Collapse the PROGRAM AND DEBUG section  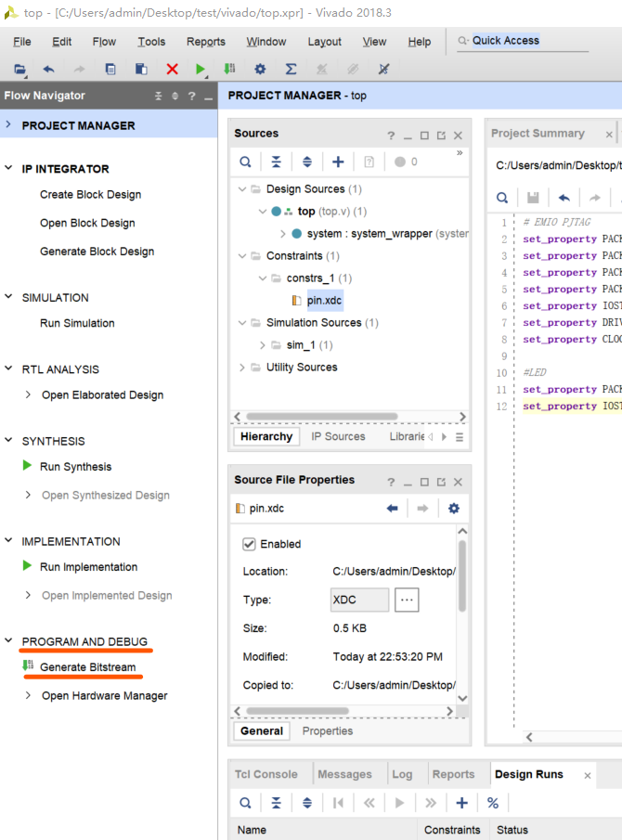(x=8, y=641)
